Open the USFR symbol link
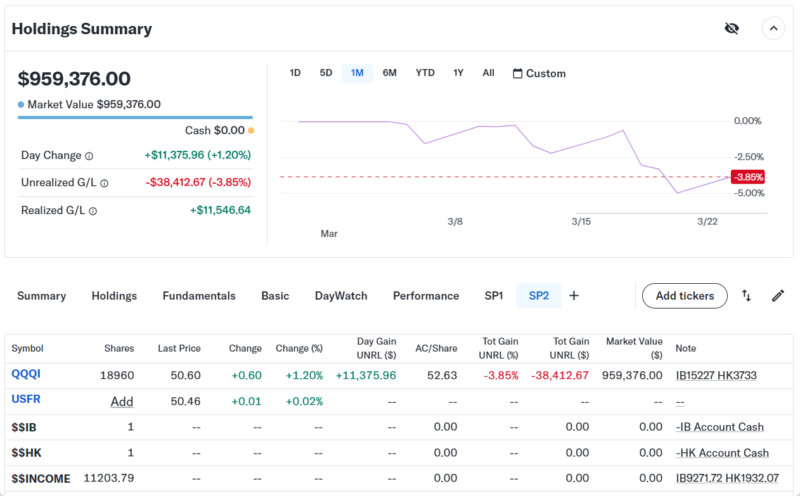The height and width of the screenshot is (496, 800). tap(26, 400)
